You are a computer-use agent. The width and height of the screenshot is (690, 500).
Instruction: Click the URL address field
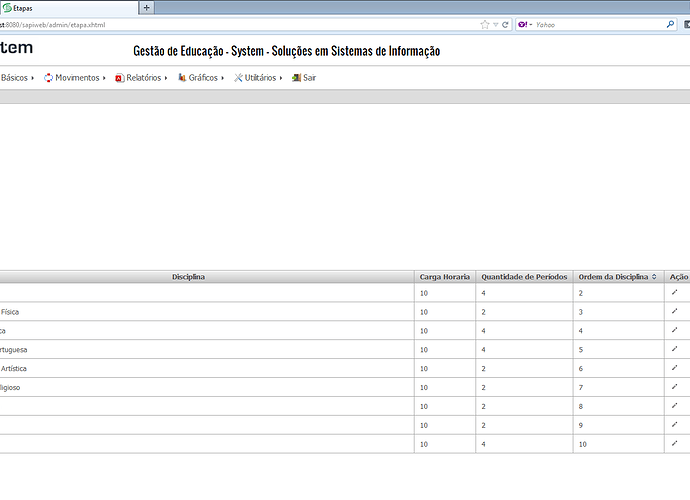pyautogui.click(x=238, y=25)
